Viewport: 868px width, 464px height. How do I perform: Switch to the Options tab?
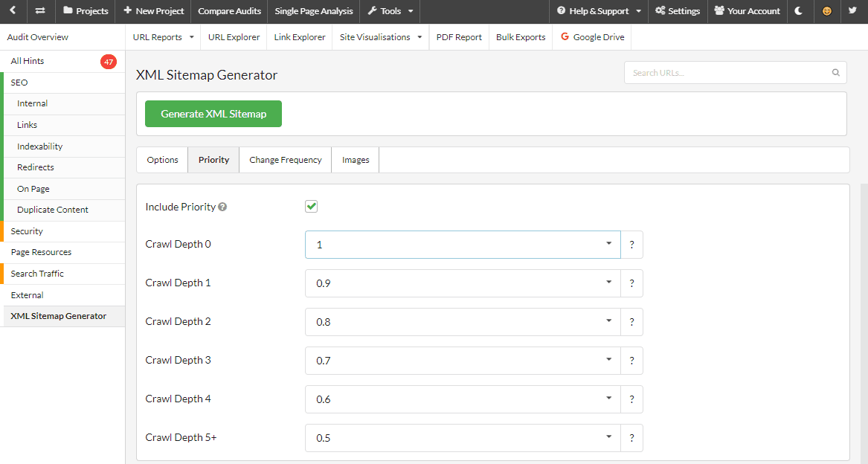162,160
